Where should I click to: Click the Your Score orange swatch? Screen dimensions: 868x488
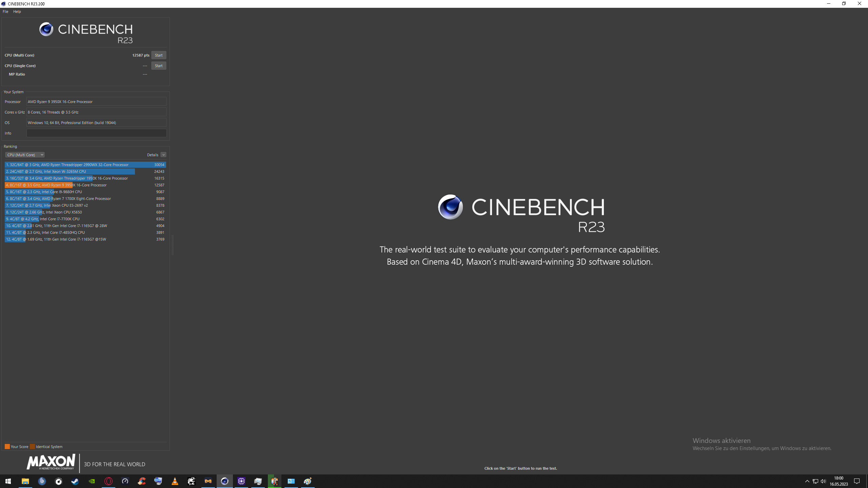click(x=7, y=447)
